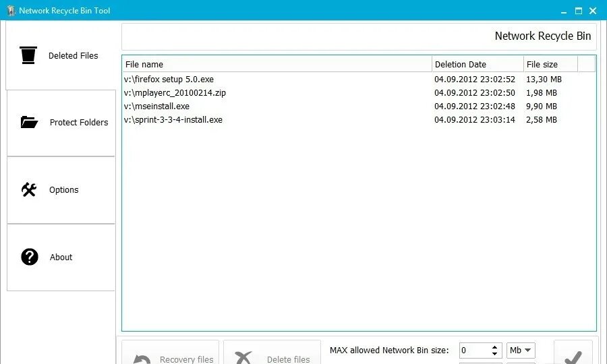This screenshot has height=364, width=607.
Task: Click the Recovery files label
Action: [x=187, y=359]
